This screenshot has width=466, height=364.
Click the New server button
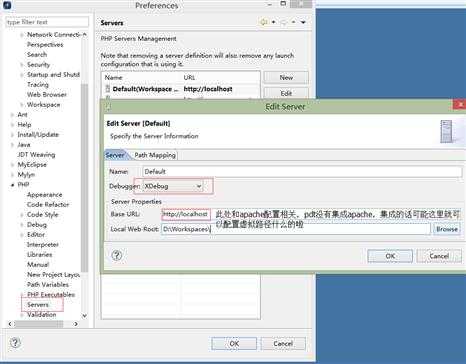[286, 77]
